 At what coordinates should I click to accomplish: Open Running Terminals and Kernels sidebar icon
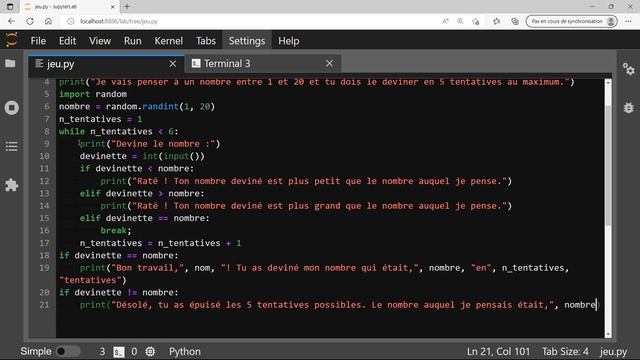[x=11, y=108]
